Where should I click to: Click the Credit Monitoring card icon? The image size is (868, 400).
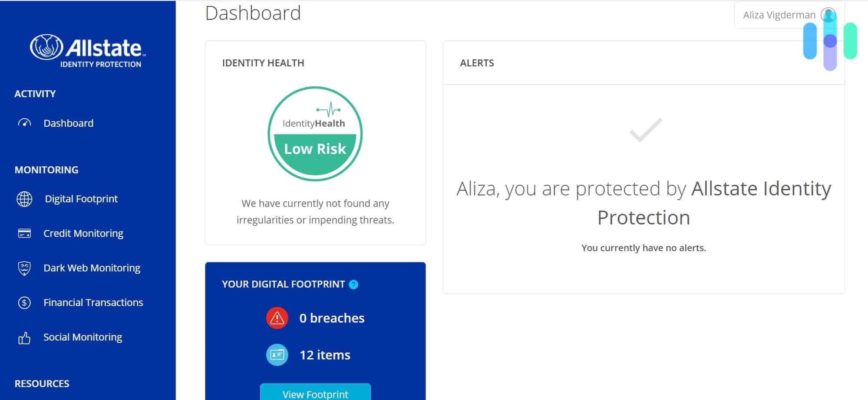pos(25,233)
